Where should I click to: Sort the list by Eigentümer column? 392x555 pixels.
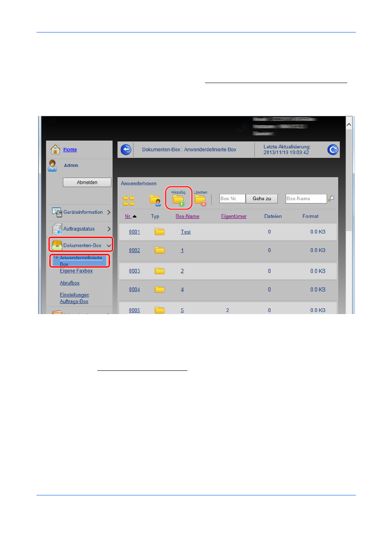233,216
